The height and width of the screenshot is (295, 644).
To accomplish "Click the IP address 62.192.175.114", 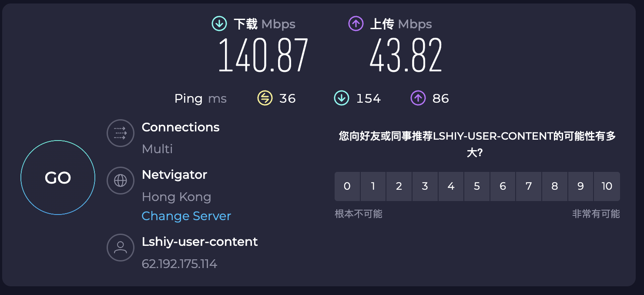I will [179, 264].
